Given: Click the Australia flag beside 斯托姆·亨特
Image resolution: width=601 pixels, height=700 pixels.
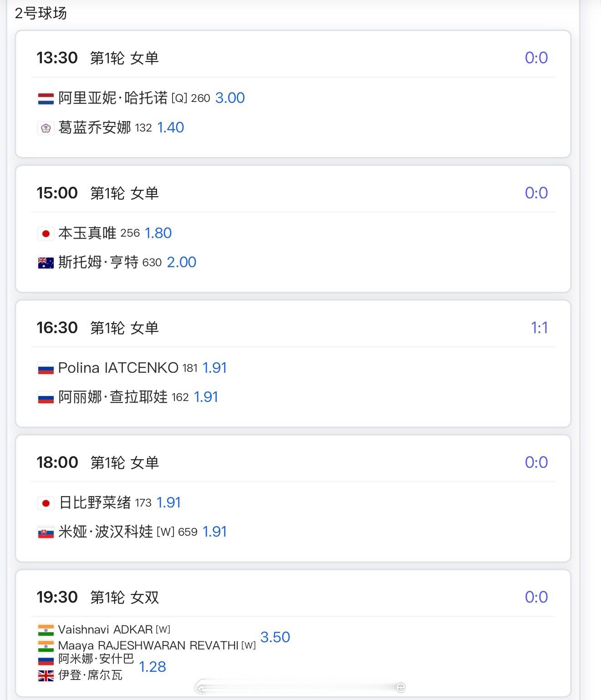Looking at the screenshot, I should 46,263.
